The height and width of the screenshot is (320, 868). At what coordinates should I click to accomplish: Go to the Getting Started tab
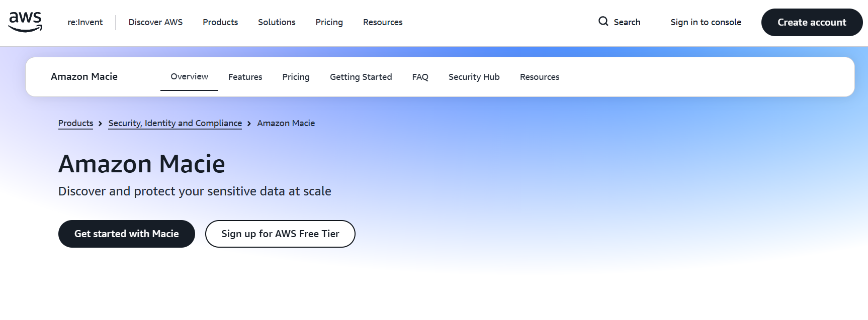[x=361, y=77]
